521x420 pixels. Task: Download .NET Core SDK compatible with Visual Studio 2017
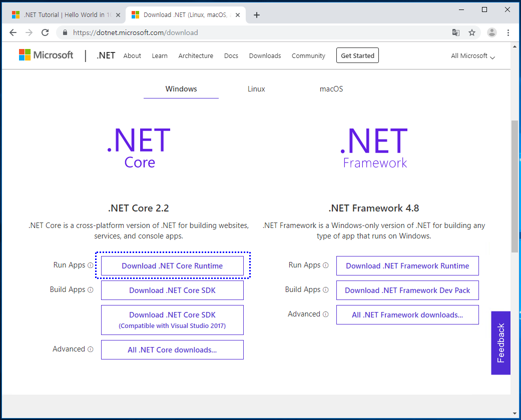click(x=172, y=320)
